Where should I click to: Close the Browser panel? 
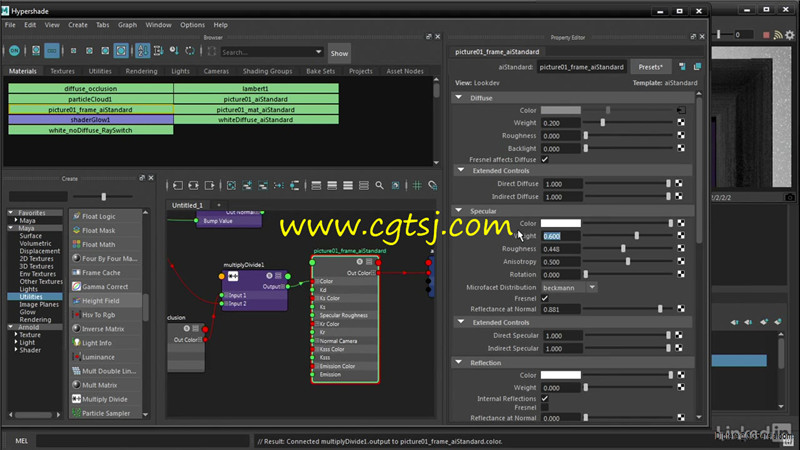437,37
